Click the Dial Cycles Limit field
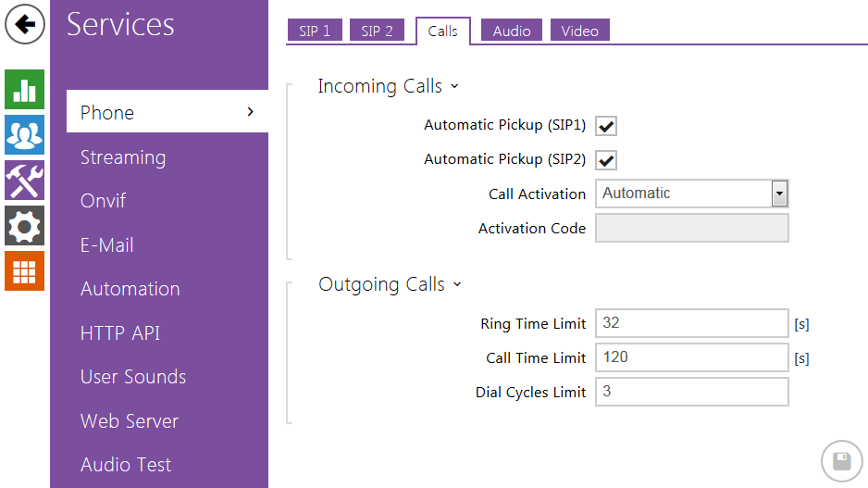This screenshot has width=868, height=488. (x=691, y=392)
